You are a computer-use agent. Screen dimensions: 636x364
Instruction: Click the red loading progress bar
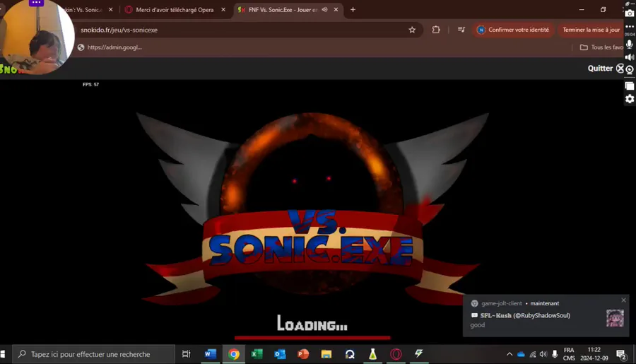(x=312, y=337)
